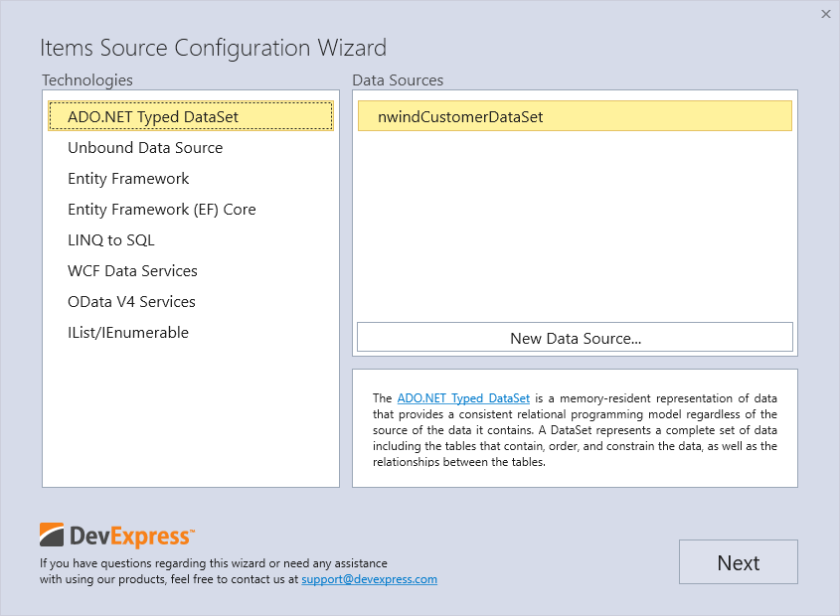Pick Entity Framework (EF) Core
Image resolution: width=840 pixels, height=616 pixels.
click(191, 209)
